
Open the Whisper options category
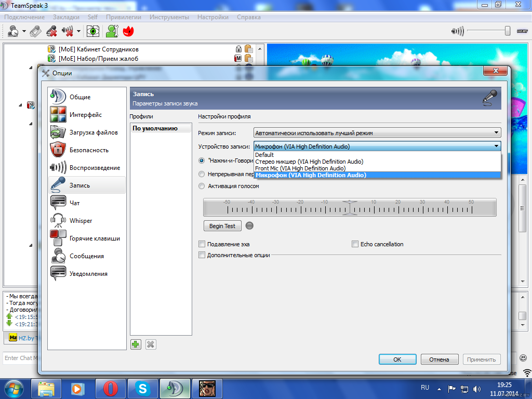tap(87, 220)
